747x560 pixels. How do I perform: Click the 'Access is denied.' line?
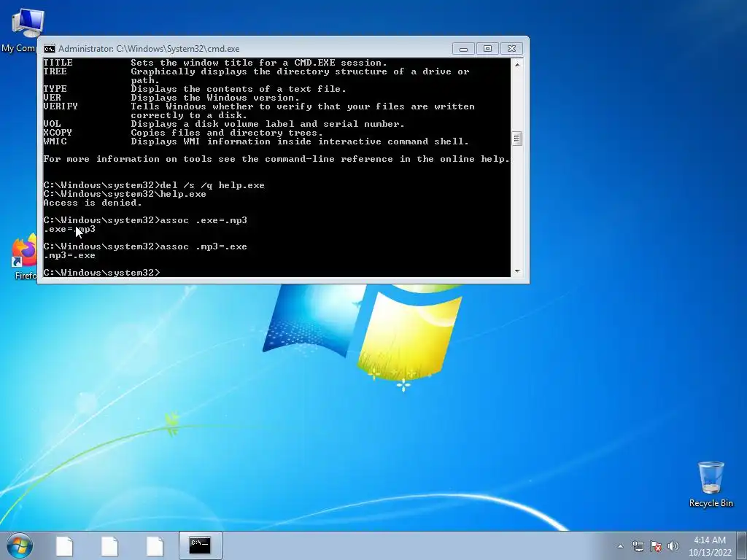[x=93, y=203]
